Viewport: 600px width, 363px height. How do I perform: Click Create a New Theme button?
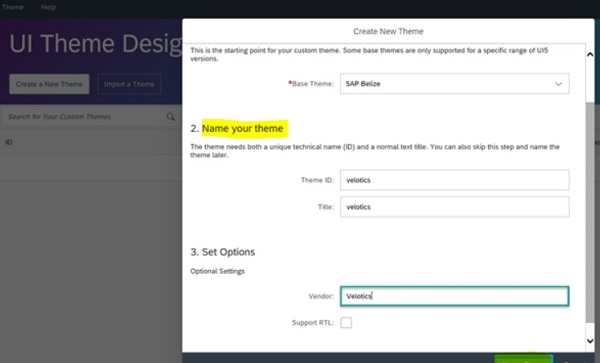tap(49, 84)
